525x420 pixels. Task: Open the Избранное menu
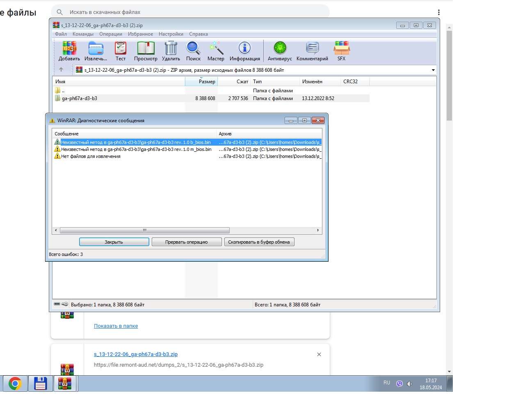(x=140, y=34)
